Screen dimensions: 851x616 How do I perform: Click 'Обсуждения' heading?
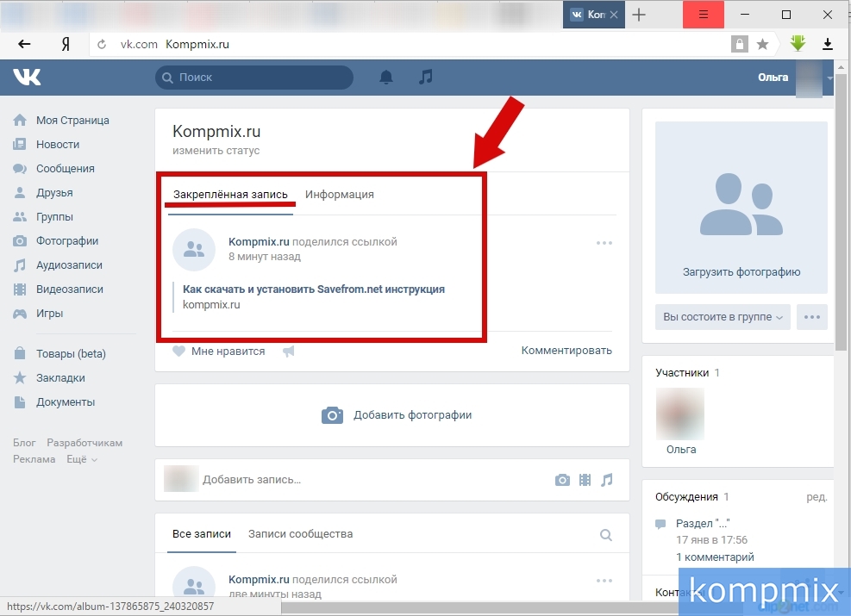click(686, 497)
